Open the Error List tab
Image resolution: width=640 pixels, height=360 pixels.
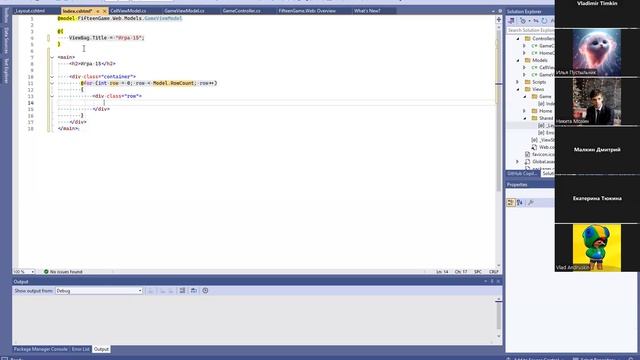pyautogui.click(x=80, y=349)
